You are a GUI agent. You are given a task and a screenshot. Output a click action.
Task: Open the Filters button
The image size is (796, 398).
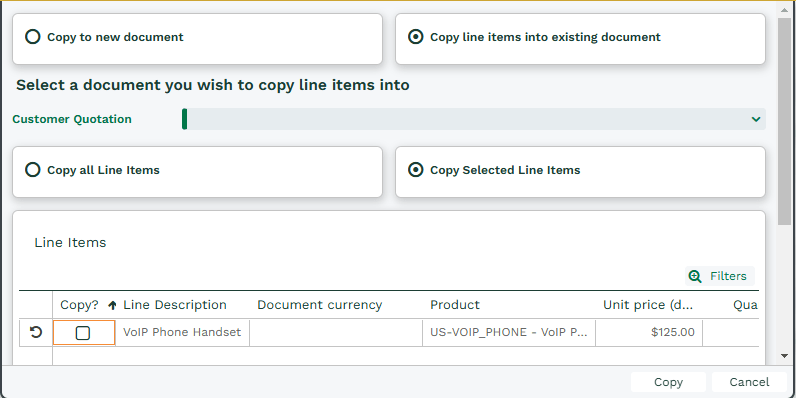(x=720, y=276)
